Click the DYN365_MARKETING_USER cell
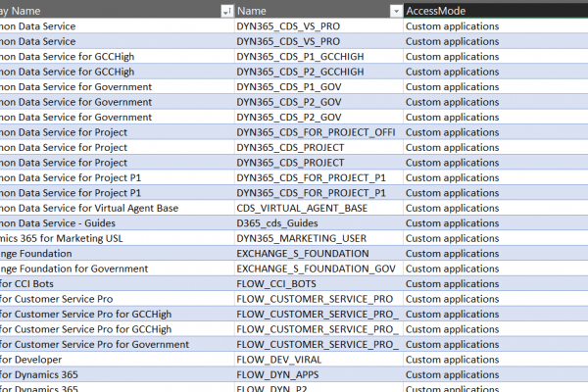 318,238
